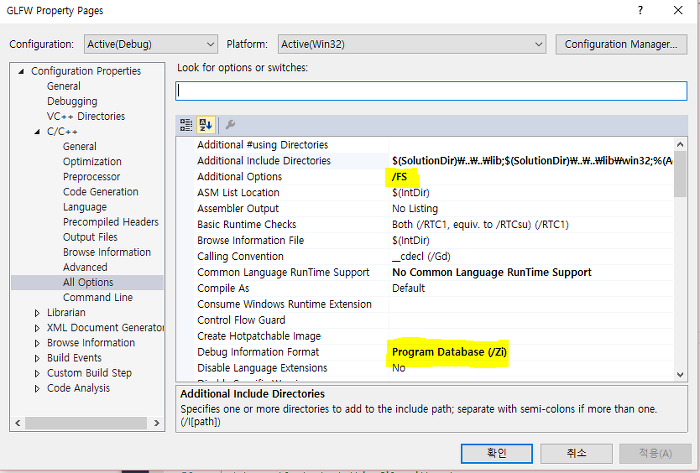Image resolution: width=700 pixels, height=473 pixels.
Task: Select the Control Flow Guard property
Action: click(x=241, y=320)
